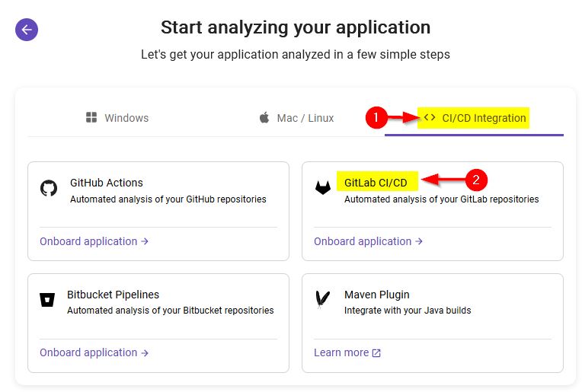The height and width of the screenshot is (392, 582).
Task: Select the GitHub Actions card title
Action: click(x=106, y=183)
